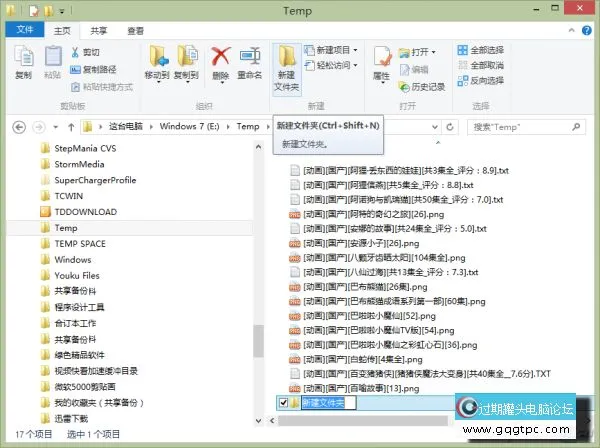The width and height of the screenshot is (600, 448).
Task: Open recent locations dropdown arrow
Action: [x=55, y=127]
